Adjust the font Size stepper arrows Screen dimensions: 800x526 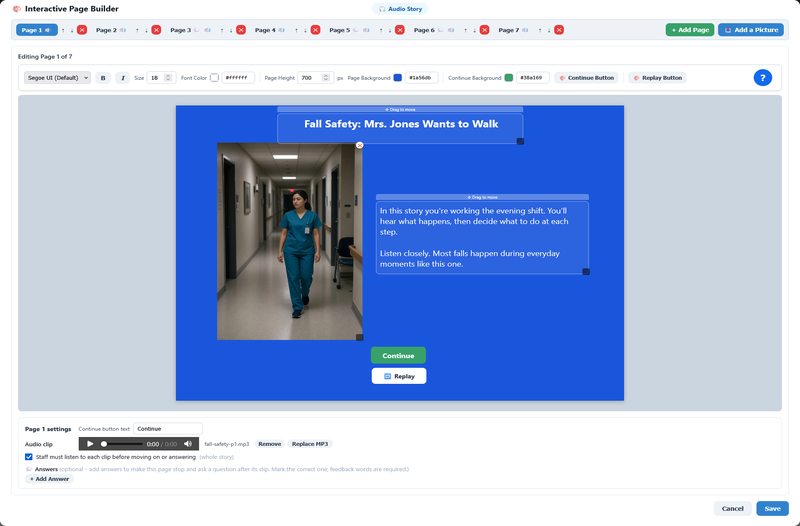(x=168, y=78)
